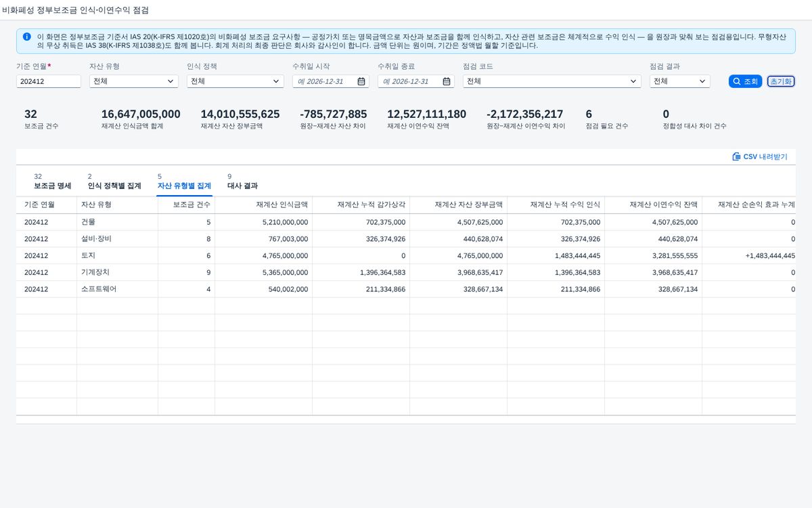Sort by 자산 유형 column header

tap(117, 205)
